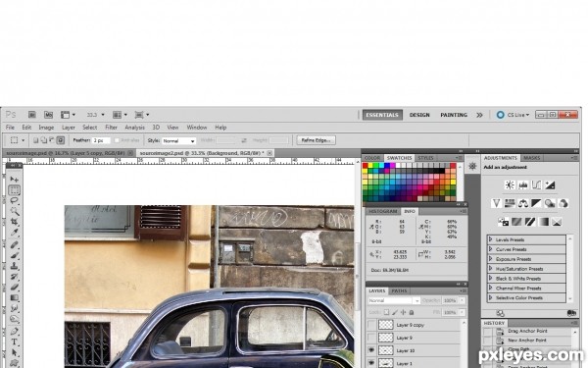588x368 pixels.
Task: Show Layer 9 copy visibility
Action: pos(371,325)
